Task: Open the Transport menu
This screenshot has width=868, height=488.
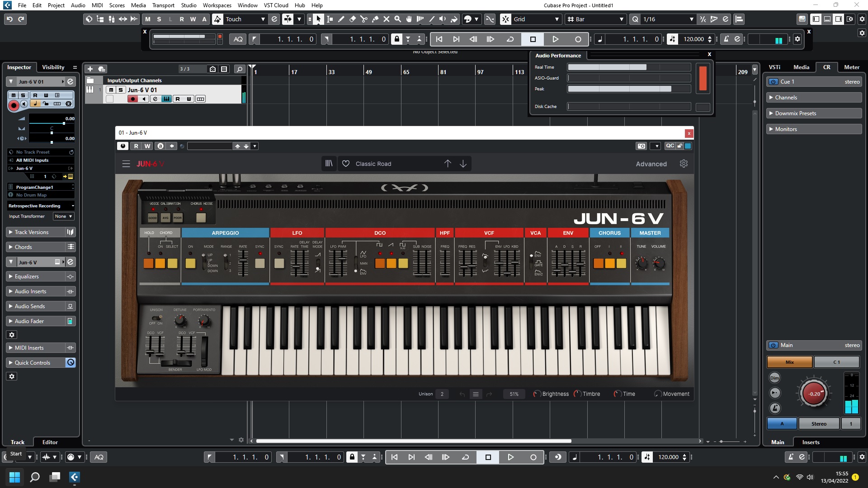Action: pyautogui.click(x=163, y=5)
